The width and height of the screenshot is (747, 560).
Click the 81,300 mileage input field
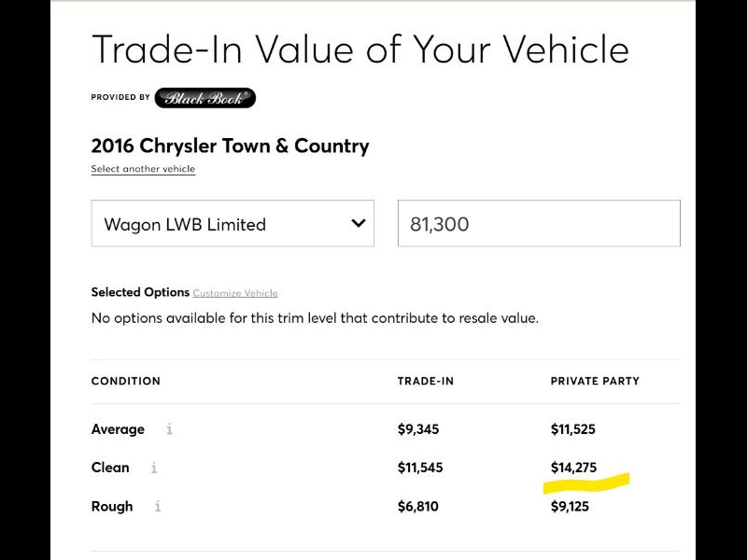coord(539,224)
